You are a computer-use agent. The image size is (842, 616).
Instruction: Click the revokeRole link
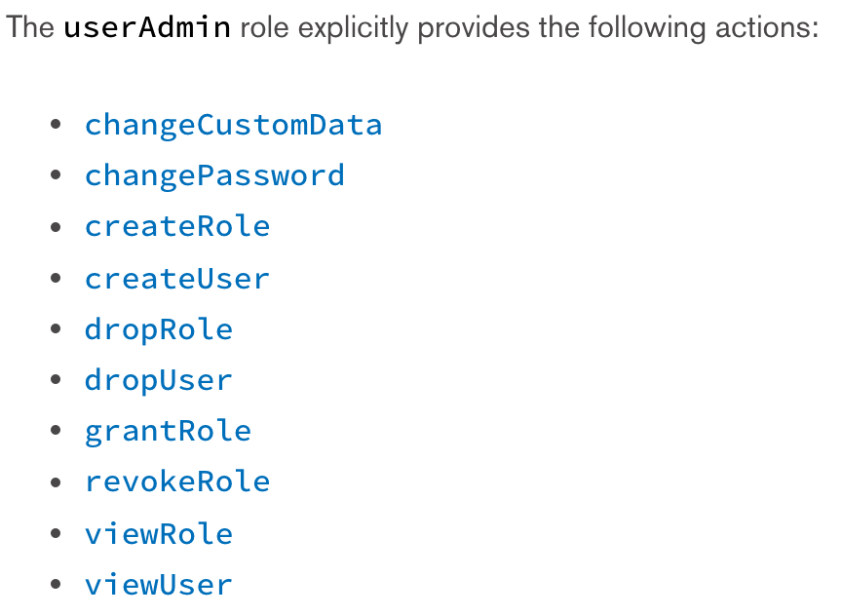point(177,481)
